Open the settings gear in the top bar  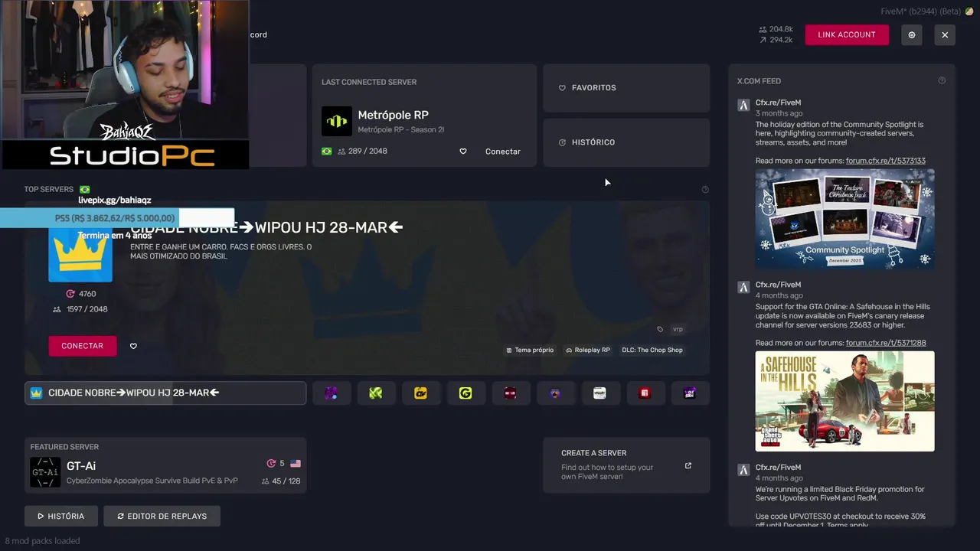(911, 34)
